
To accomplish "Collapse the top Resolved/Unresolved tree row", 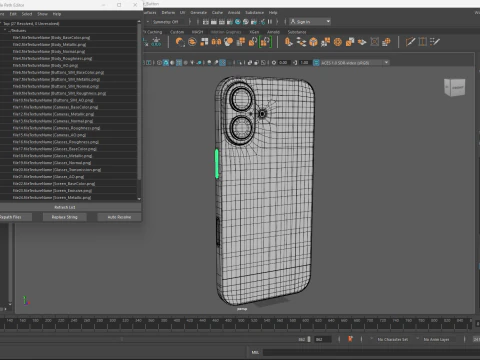I will point(1,24).
